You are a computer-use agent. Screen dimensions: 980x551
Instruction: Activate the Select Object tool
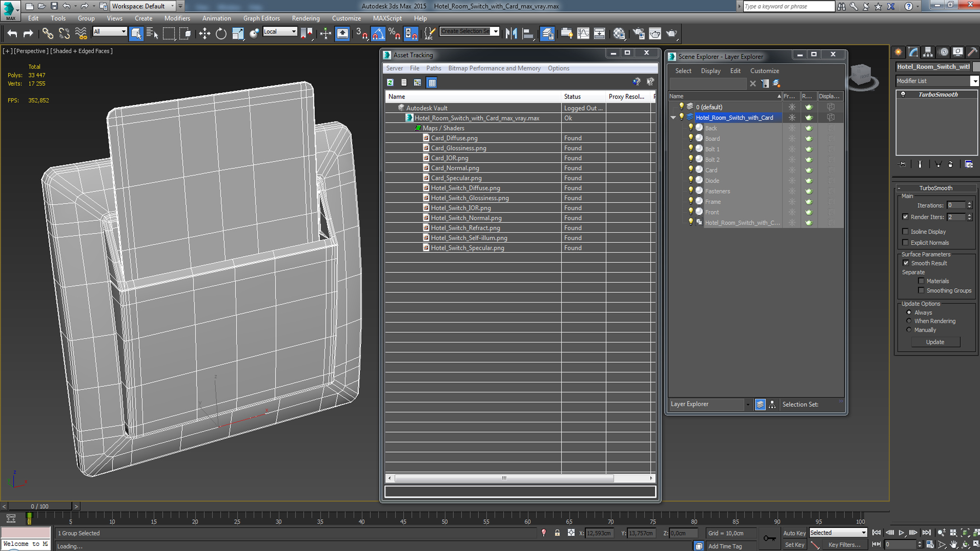[x=136, y=34]
